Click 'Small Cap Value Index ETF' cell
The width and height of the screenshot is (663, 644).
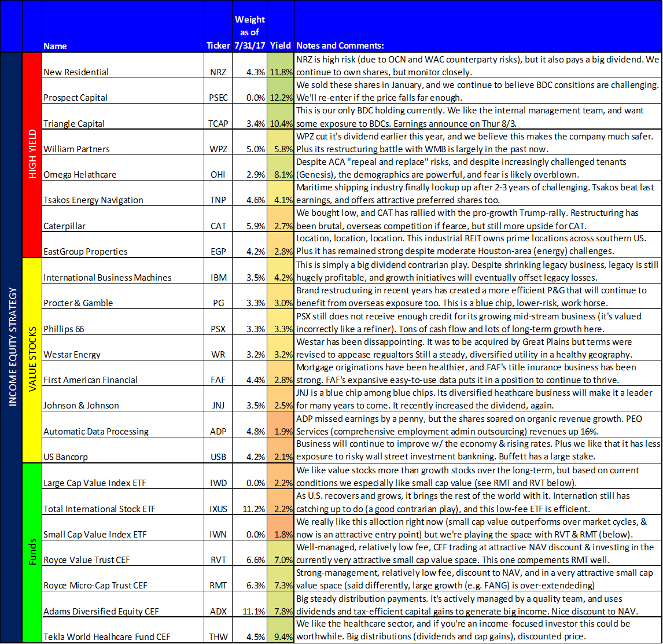pyautogui.click(x=123, y=528)
